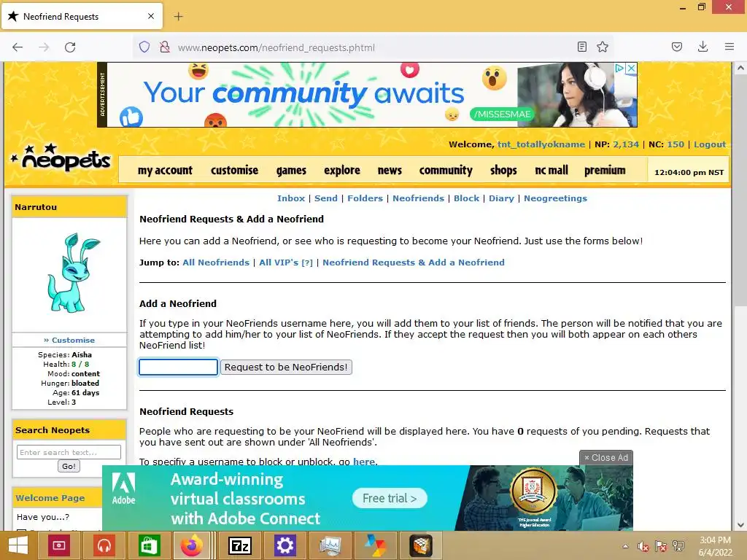This screenshot has height=560, width=747.
Task: Click Free trial button on Adobe ad
Action: point(390,498)
